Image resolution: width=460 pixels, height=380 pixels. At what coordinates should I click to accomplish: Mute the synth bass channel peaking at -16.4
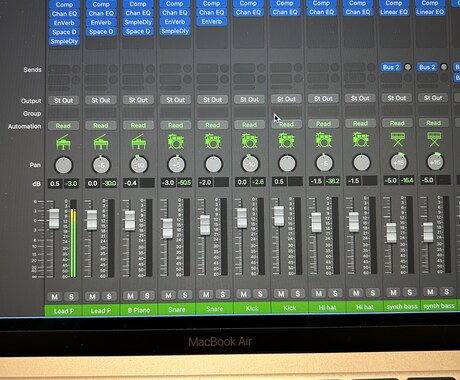point(393,292)
